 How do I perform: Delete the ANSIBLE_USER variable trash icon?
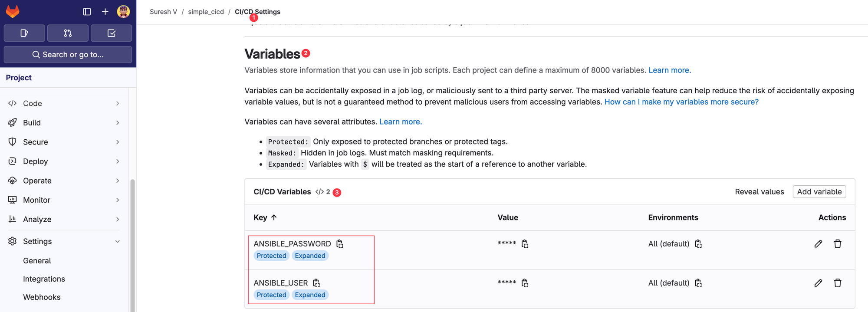click(x=838, y=283)
